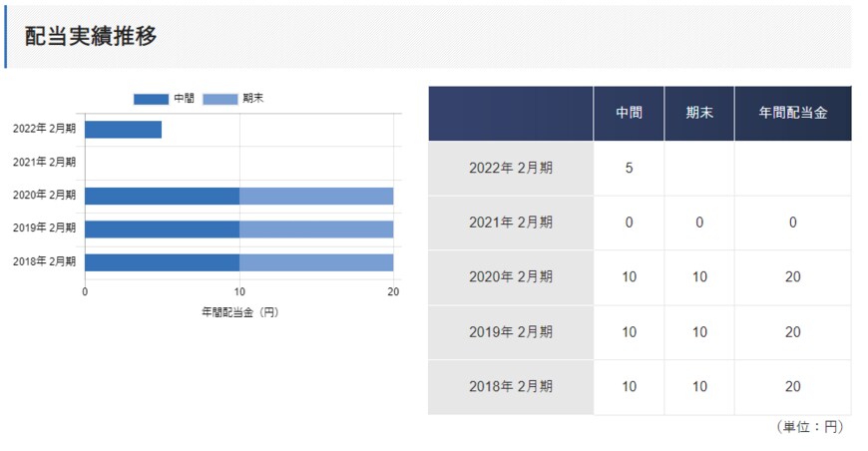This screenshot has width=868, height=451.
Task: Click the 年間配当金 table column header
Action: [792, 114]
